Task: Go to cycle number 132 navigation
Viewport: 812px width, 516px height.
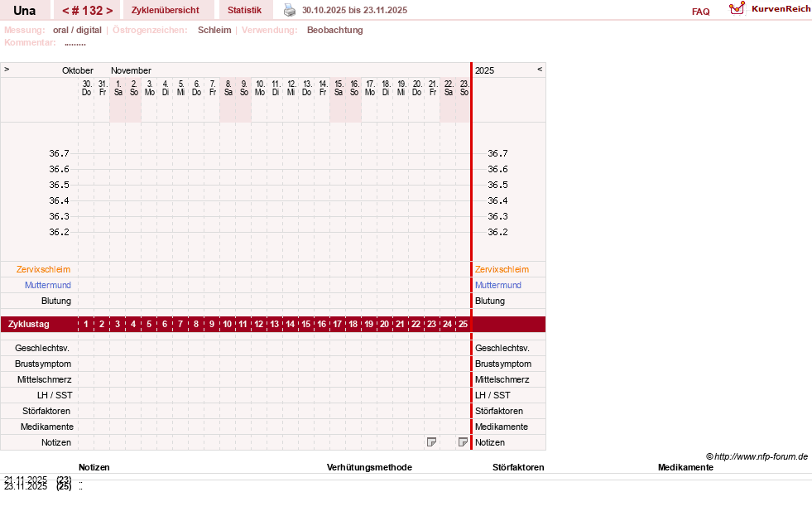Action: pos(88,11)
